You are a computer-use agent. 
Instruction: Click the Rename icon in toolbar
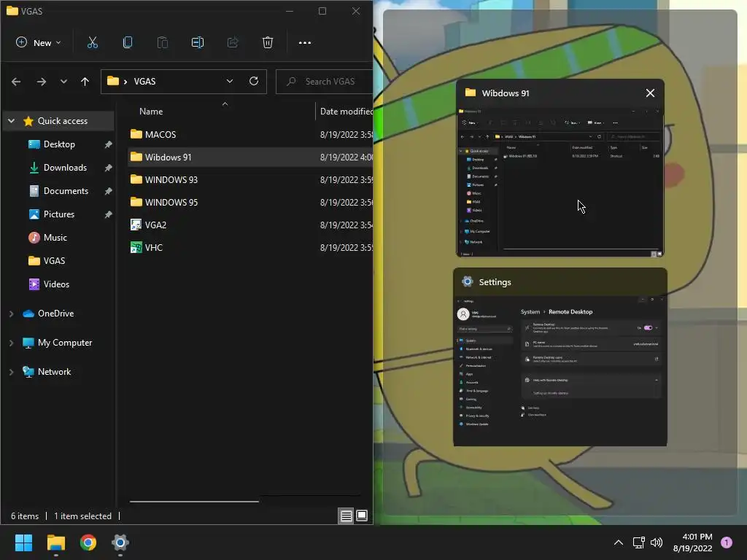point(197,42)
